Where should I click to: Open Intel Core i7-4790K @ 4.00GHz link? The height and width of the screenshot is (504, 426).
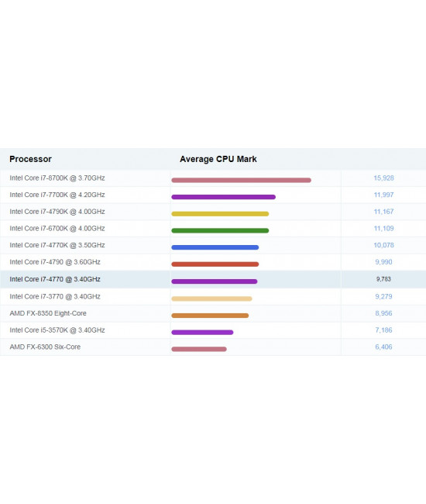point(57,212)
